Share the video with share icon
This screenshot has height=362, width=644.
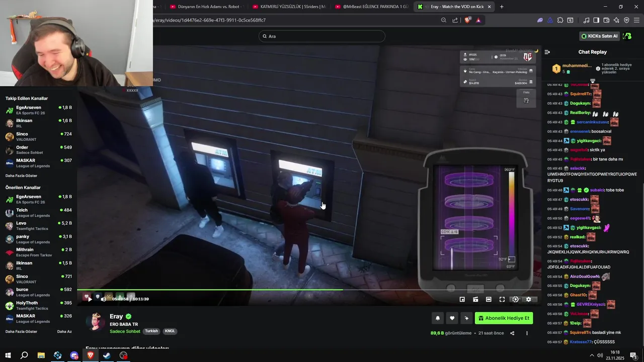tap(512, 333)
